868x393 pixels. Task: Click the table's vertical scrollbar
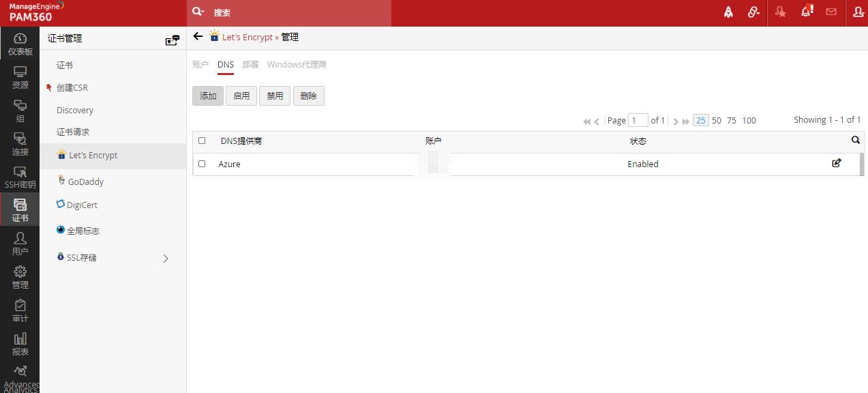tap(861, 164)
